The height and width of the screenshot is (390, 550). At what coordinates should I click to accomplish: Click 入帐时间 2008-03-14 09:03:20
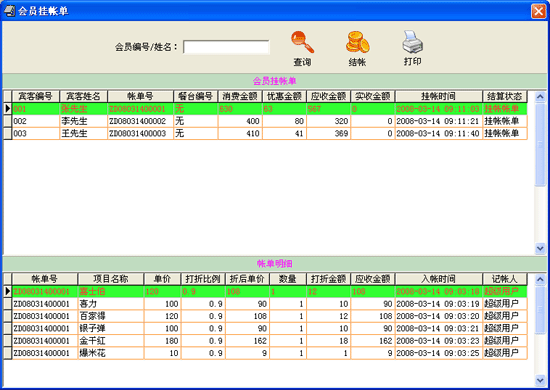(x=438, y=316)
